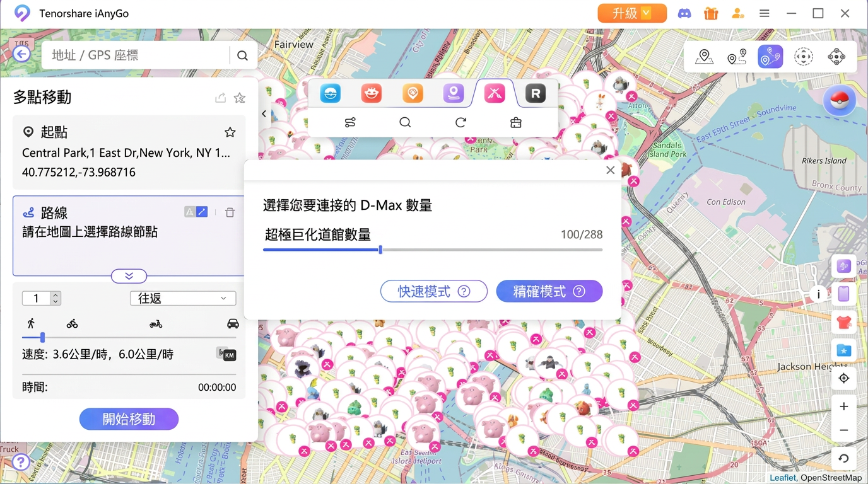
Task: Open the briefcase toolbox icon under the tabs
Action: click(x=516, y=122)
